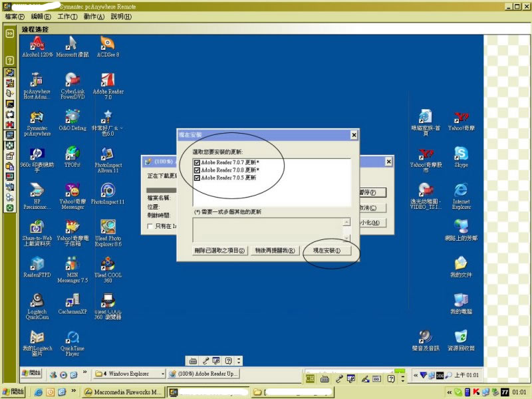Click 暫停(P) in the download window
The height and width of the screenshot is (399, 532).
pos(372,192)
